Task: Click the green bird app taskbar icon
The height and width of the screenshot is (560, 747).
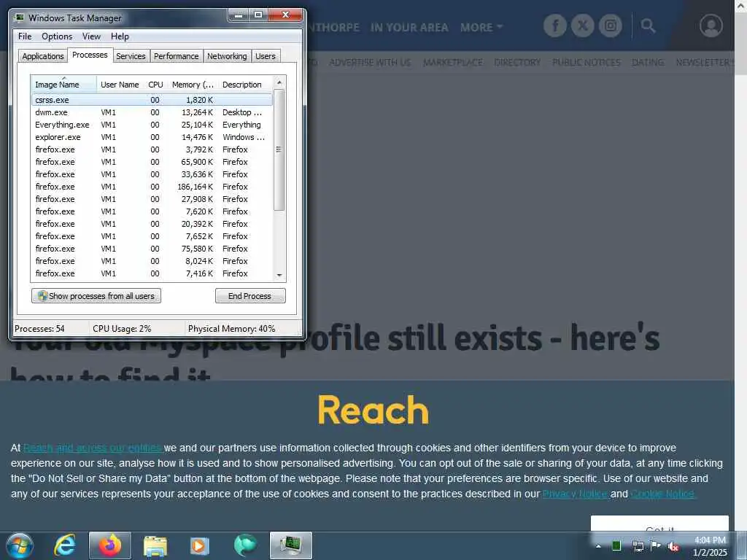Action: coord(245,545)
